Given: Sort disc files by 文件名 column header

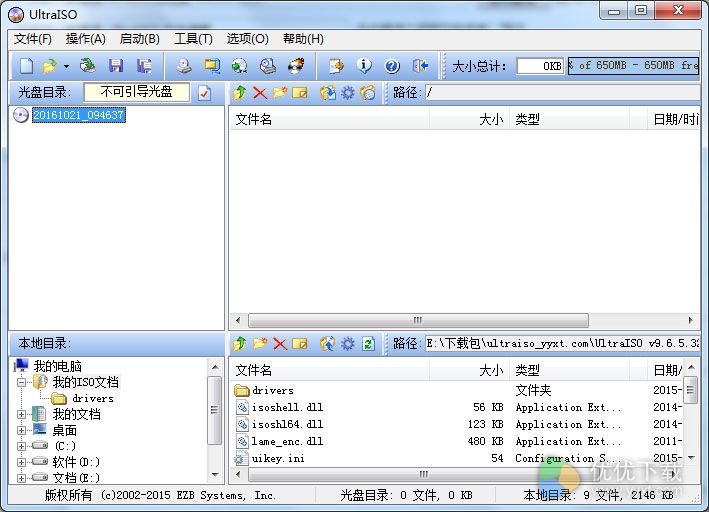Looking at the screenshot, I should click(x=329, y=119).
